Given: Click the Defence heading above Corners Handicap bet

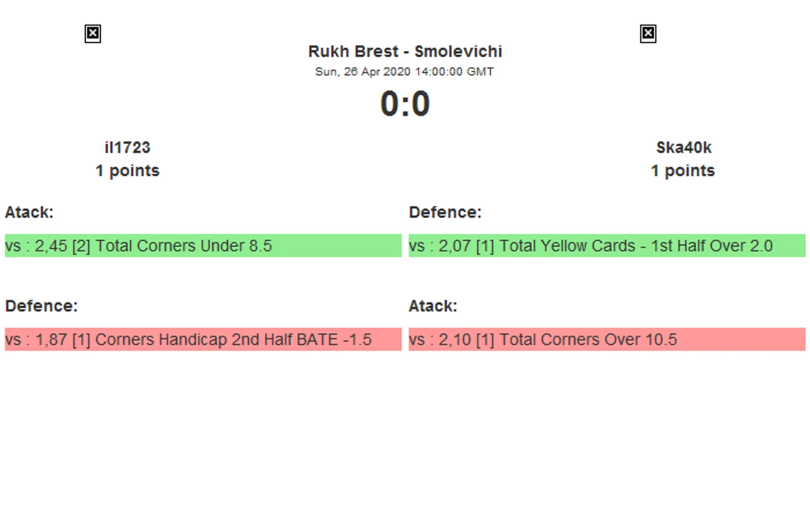Looking at the screenshot, I should tap(41, 306).
